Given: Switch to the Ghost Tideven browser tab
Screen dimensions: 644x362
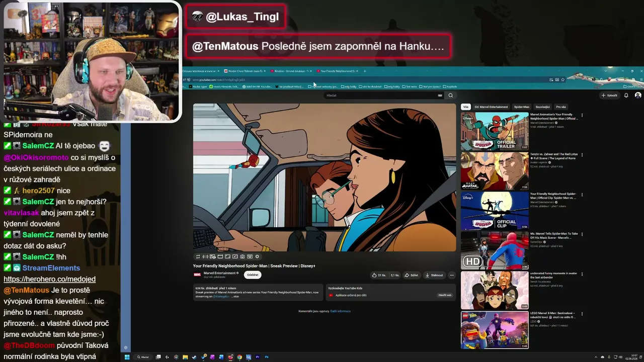Looking at the screenshot, I should 245,71.
